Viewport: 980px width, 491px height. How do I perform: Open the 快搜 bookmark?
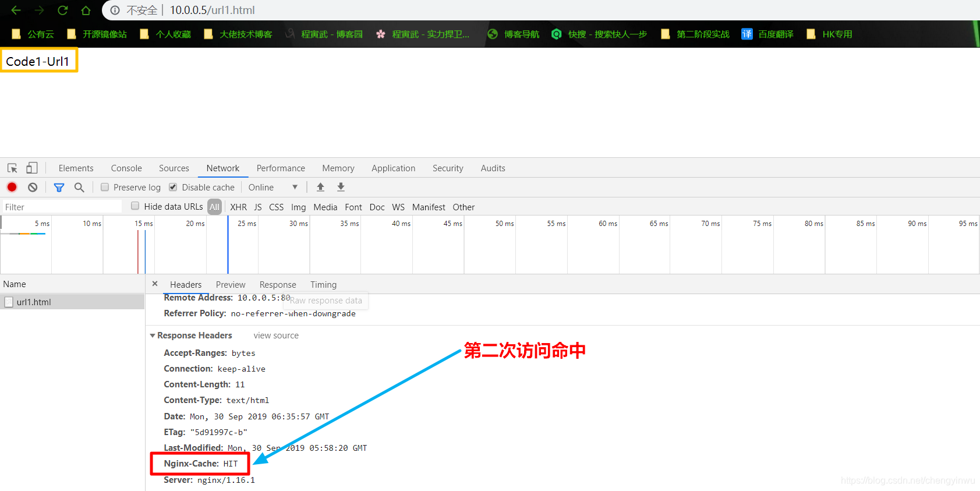[x=599, y=34]
